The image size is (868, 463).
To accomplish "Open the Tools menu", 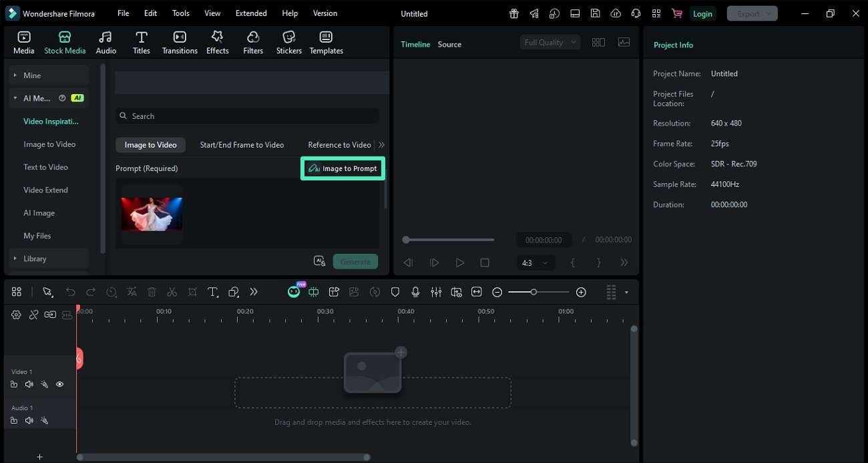I will [181, 13].
